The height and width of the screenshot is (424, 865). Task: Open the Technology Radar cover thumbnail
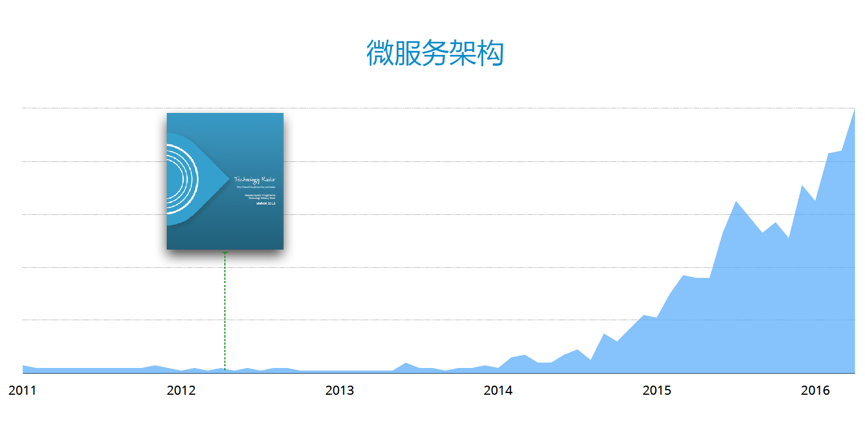(x=225, y=181)
